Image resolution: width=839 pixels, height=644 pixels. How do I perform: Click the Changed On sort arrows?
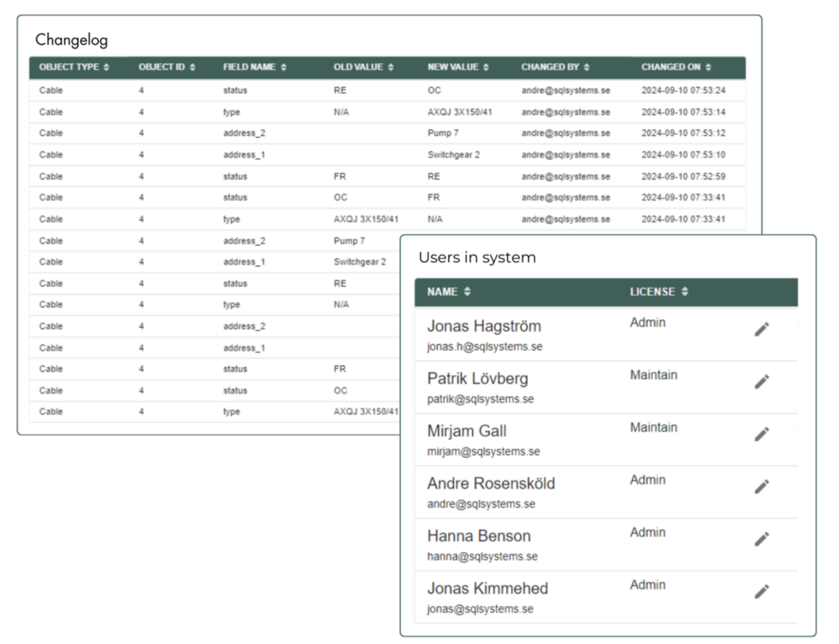708,67
